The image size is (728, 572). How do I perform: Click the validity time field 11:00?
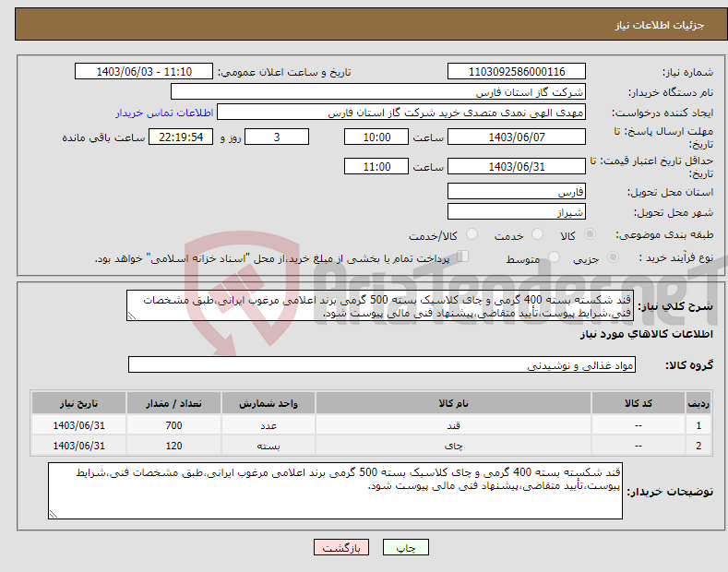[376, 166]
